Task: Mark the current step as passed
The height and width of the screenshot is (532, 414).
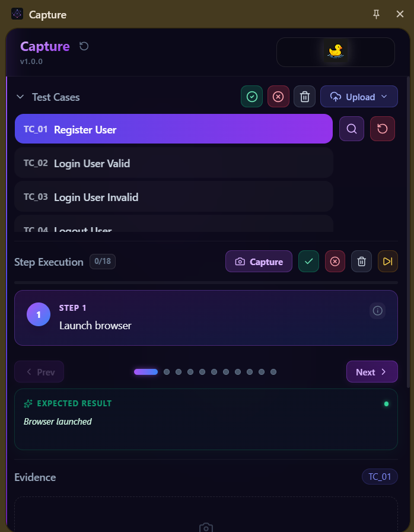Action: point(308,261)
